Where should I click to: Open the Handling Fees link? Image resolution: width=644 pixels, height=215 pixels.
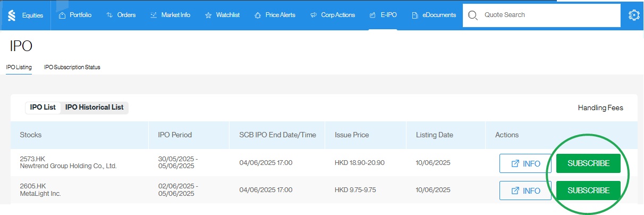point(600,108)
